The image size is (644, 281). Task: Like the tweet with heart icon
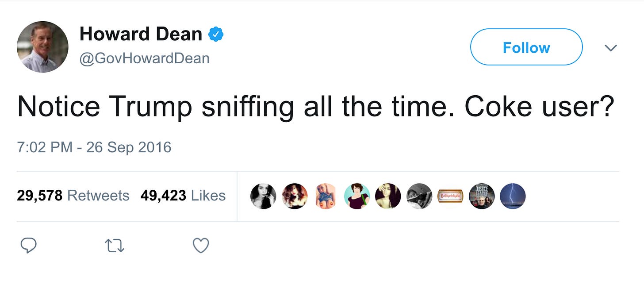tap(201, 246)
